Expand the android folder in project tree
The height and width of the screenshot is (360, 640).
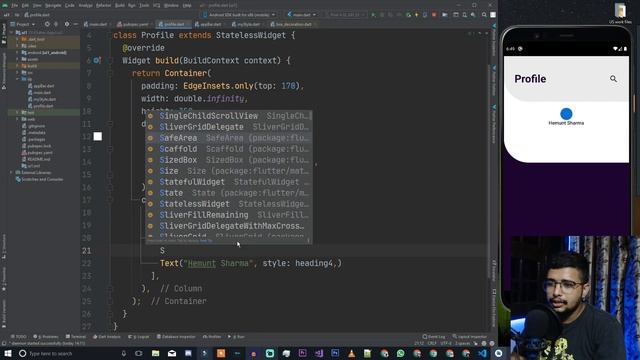(18, 53)
